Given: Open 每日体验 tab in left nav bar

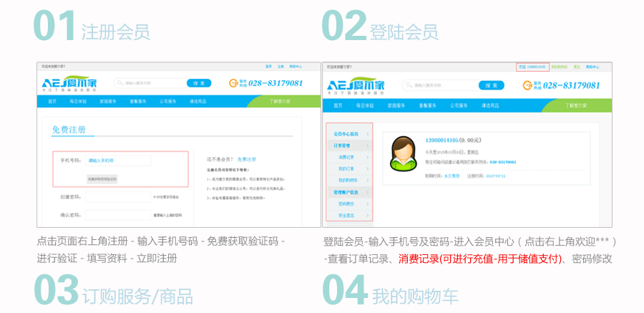Looking at the screenshot, I should (77, 102).
